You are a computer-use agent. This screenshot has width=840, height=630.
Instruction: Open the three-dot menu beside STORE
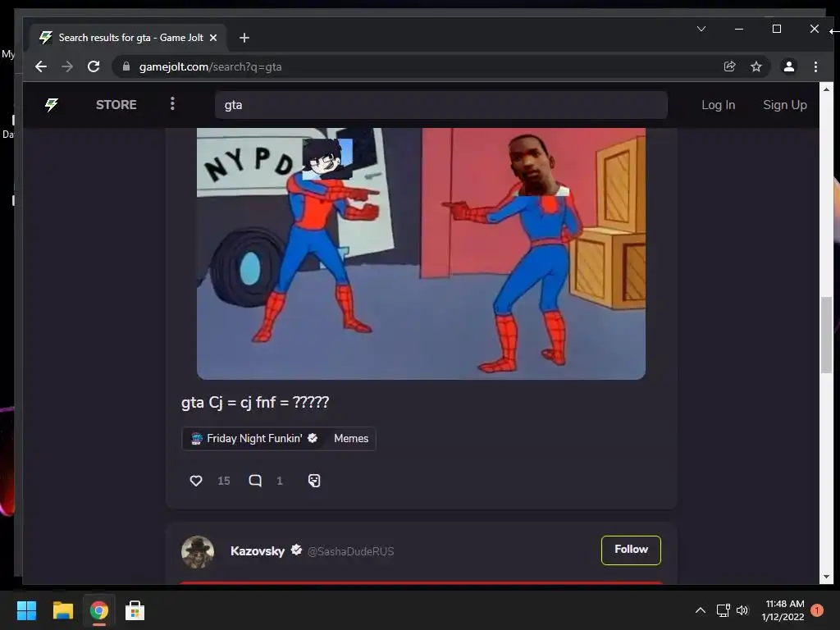pos(172,103)
